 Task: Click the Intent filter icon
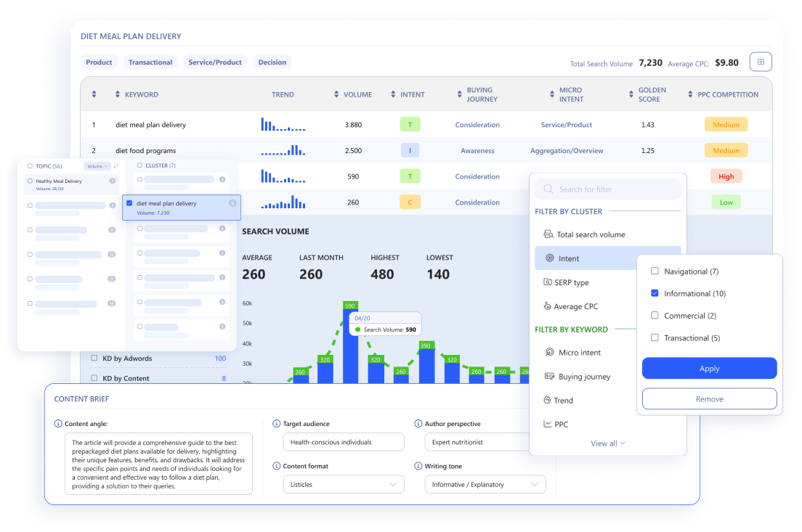pos(552,258)
